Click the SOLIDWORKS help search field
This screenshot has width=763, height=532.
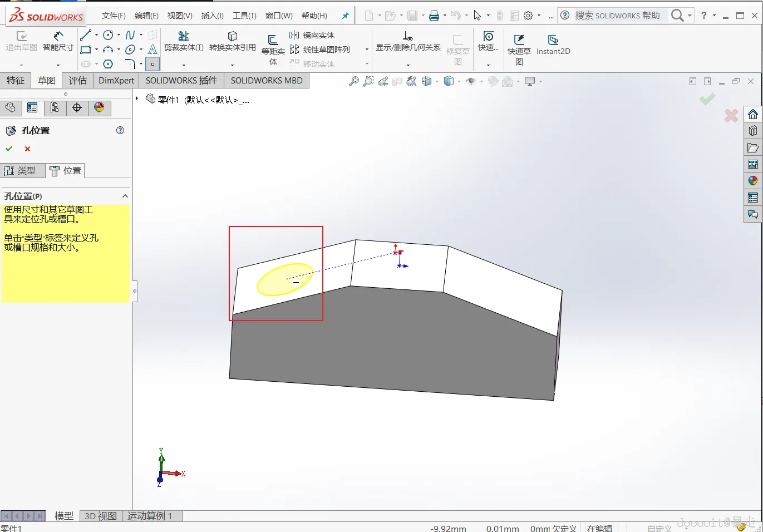click(x=617, y=16)
